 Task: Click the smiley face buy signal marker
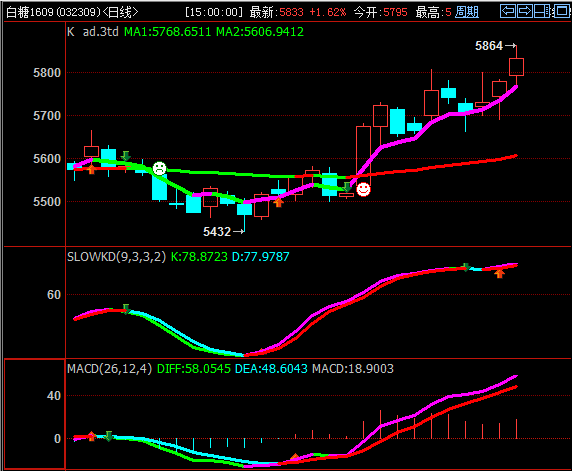(x=363, y=189)
